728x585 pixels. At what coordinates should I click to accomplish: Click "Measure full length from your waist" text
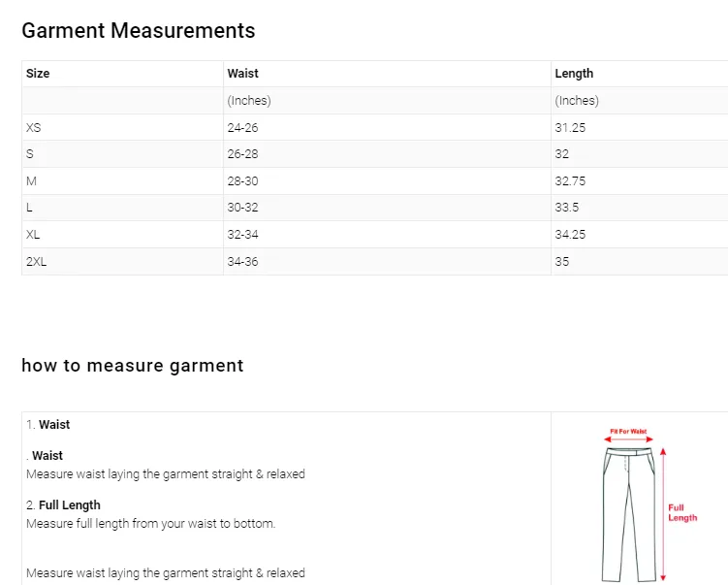click(150, 524)
